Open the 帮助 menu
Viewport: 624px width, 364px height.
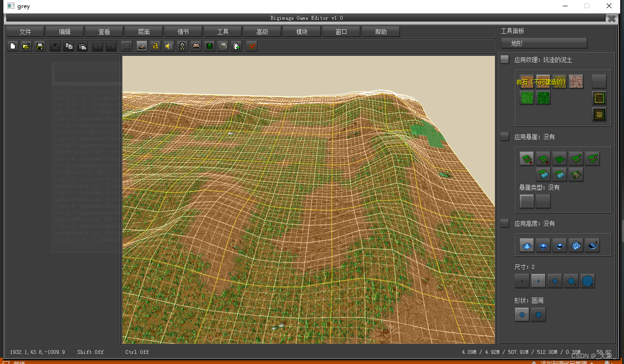(x=381, y=32)
